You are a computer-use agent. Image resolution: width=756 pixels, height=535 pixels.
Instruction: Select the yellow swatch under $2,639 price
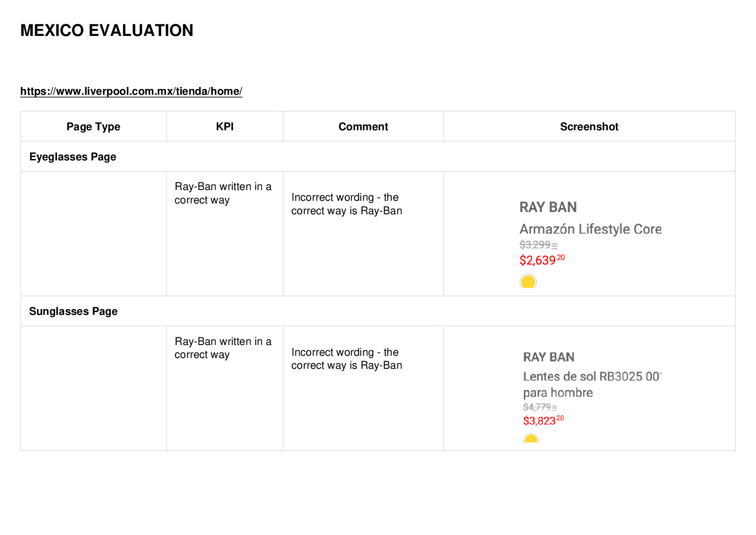528,282
